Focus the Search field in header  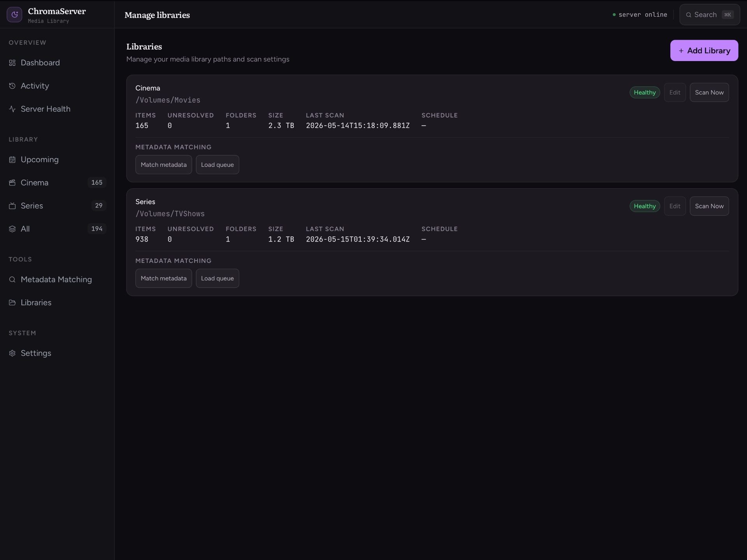709,15
